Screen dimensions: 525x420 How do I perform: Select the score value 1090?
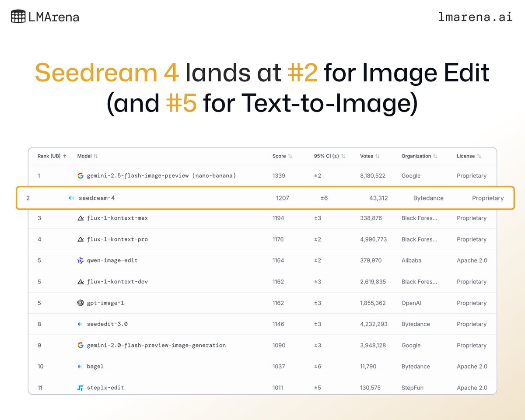pos(279,345)
